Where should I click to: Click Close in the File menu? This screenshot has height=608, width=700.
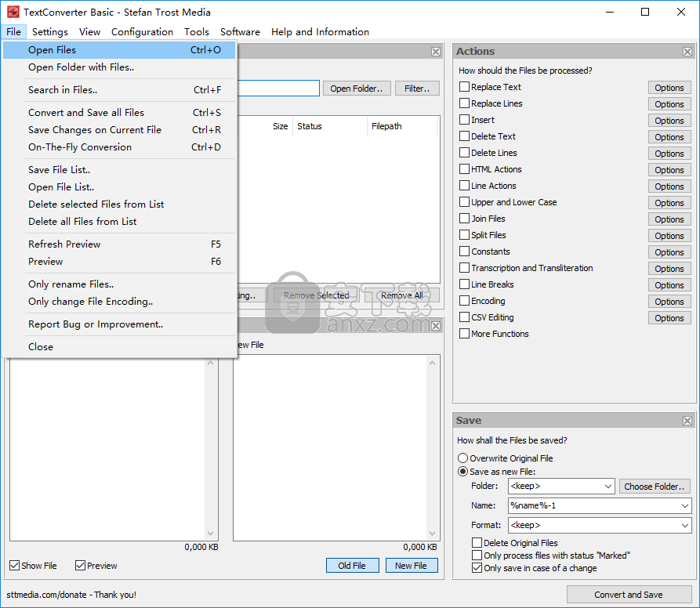coord(119,347)
